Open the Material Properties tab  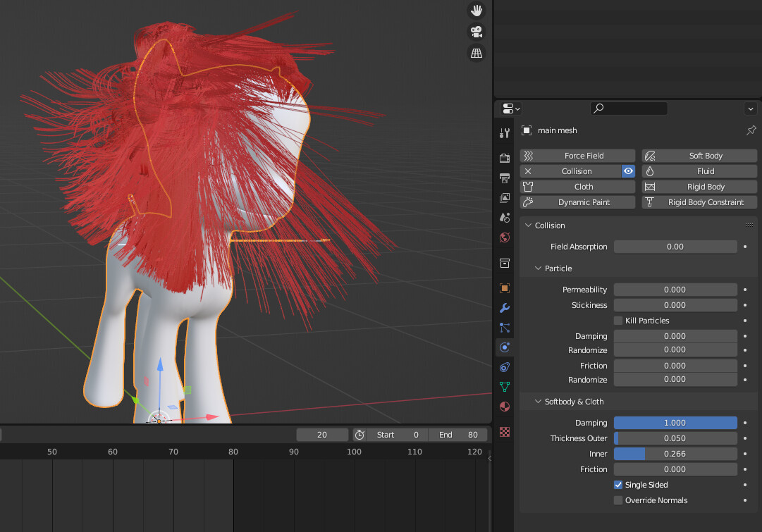coord(504,407)
